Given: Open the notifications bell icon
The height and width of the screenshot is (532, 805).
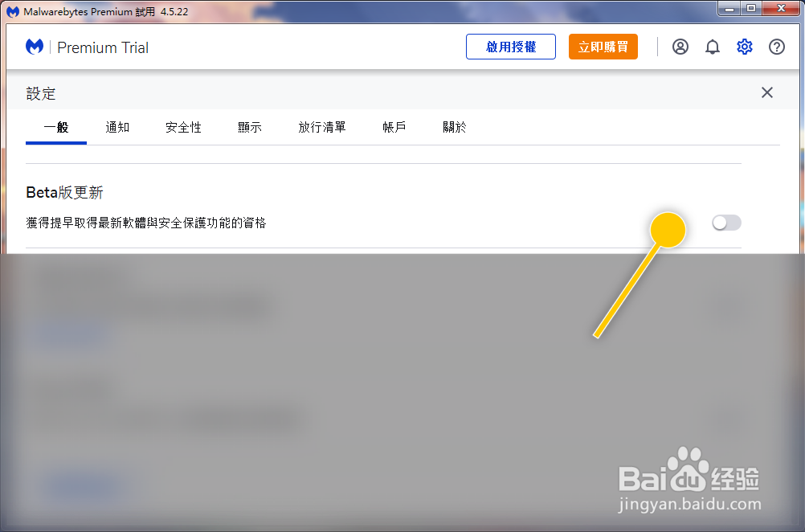Looking at the screenshot, I should pos(712,47).
